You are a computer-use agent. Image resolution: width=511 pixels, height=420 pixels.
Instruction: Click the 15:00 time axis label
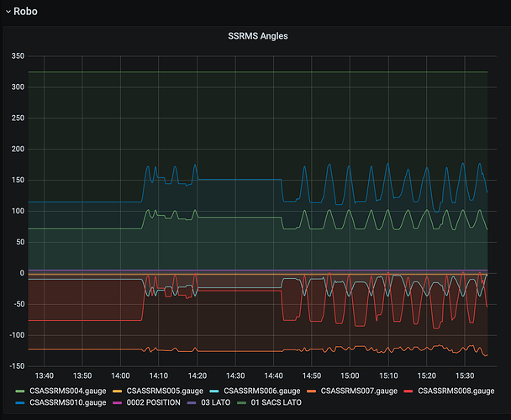pyautogui.click(x=350, y=376)
